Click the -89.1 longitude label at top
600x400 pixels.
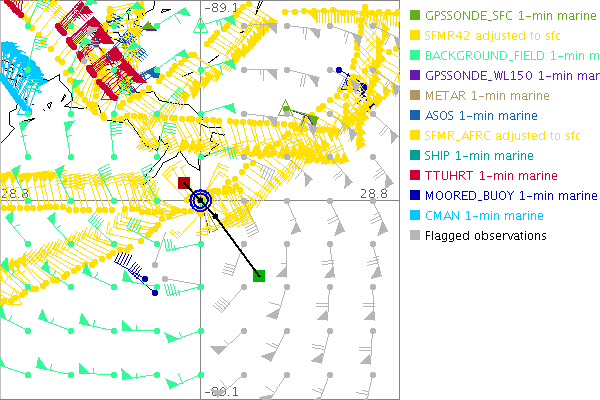click(221, 7)
